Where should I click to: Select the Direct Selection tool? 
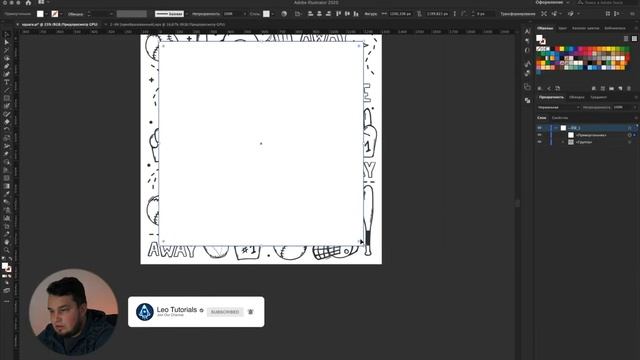point(7,42)
